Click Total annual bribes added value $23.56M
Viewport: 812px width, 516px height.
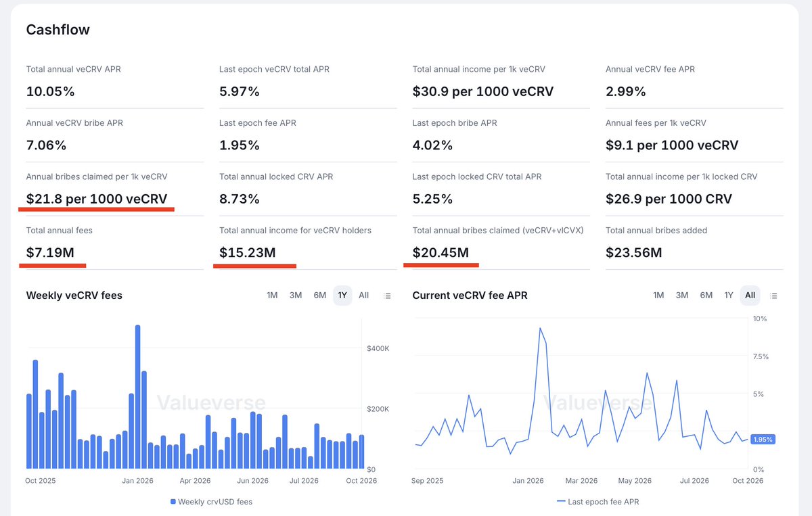[634, 253]
